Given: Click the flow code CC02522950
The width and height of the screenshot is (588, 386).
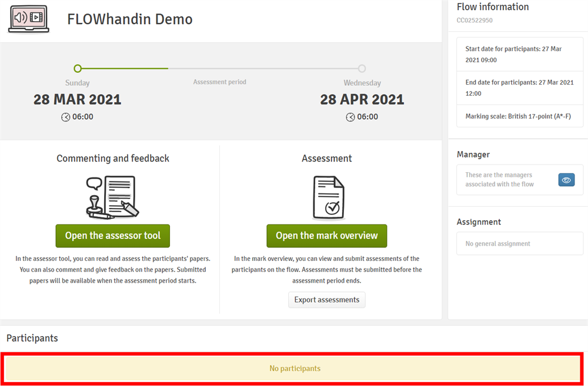Looking at the screenshot, I should tap(475, 21).
